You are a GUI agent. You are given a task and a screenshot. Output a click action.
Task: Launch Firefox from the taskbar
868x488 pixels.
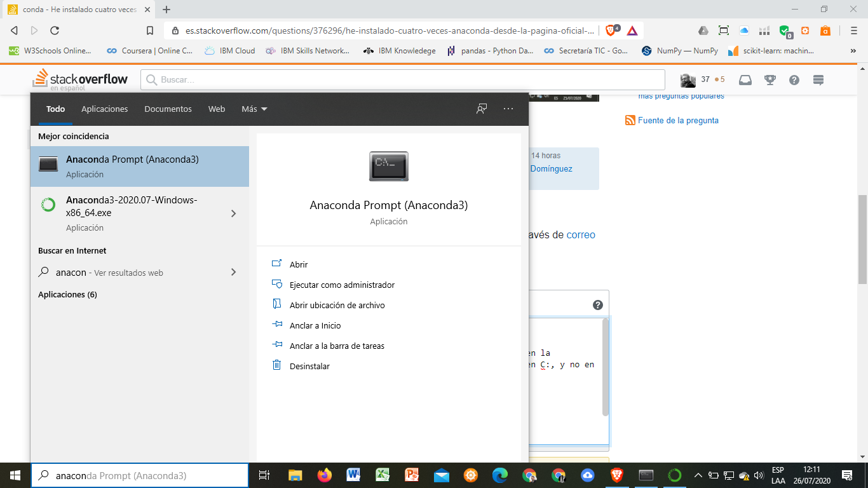[325, 475]
